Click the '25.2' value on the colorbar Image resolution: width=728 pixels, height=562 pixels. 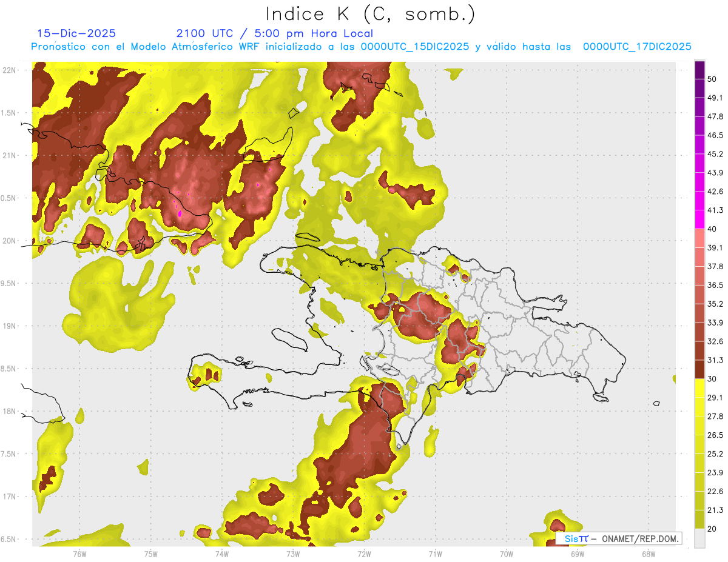(x=716, y=454)
